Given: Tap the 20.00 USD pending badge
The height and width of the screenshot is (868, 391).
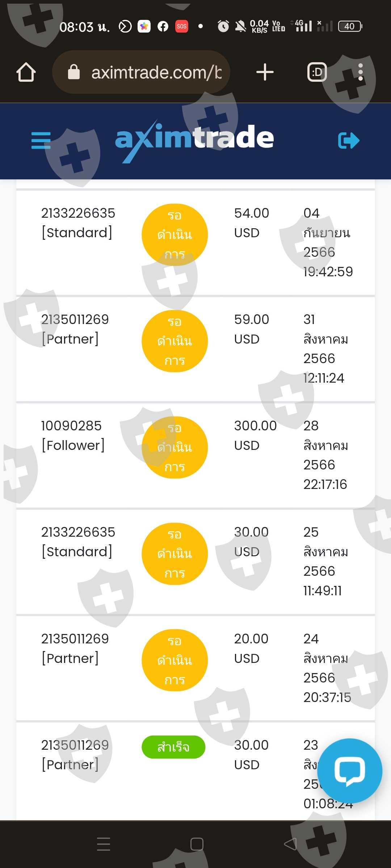Looking at the screenshot, I should [x=175, y=660].
